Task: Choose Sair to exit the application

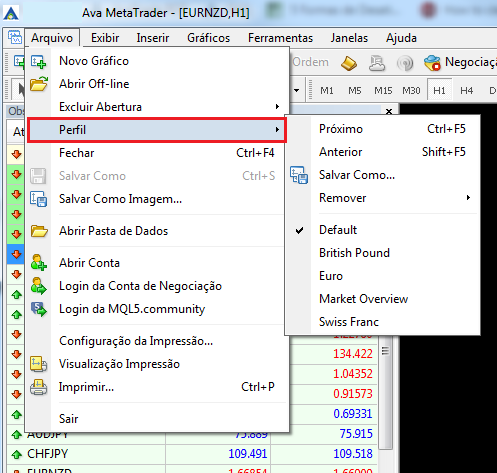Action: 157,419
